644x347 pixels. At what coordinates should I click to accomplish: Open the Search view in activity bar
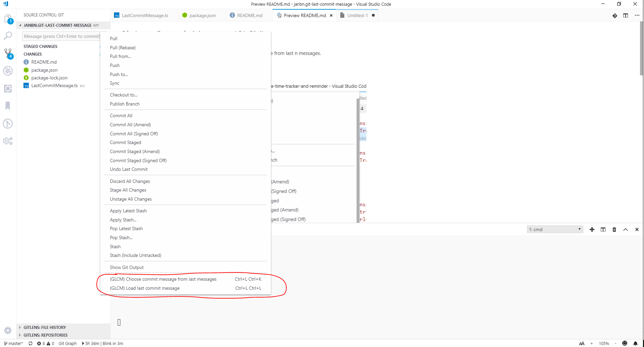click(x=8, y=36)
